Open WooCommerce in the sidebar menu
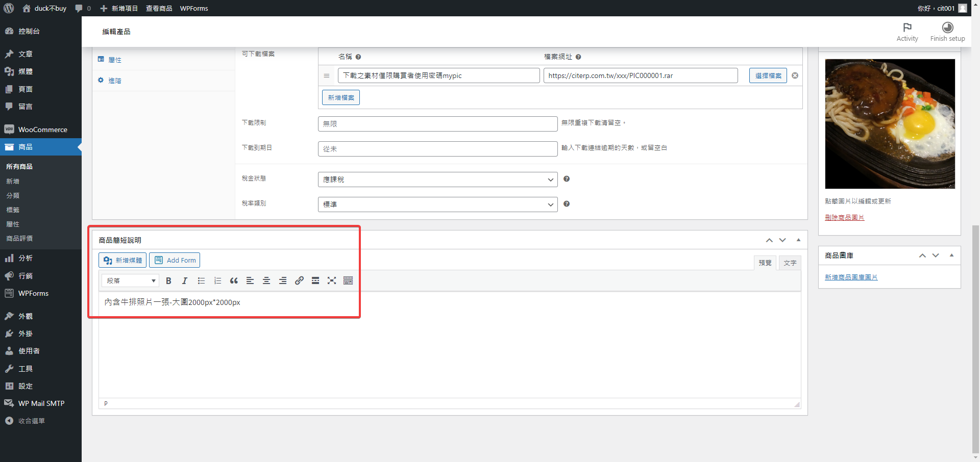This screenshot has width=980, height=462. (x=42, y=130)
